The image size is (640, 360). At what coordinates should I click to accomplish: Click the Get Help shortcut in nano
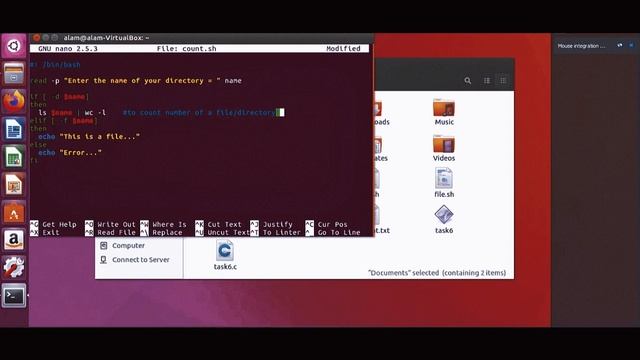(53, 224)
